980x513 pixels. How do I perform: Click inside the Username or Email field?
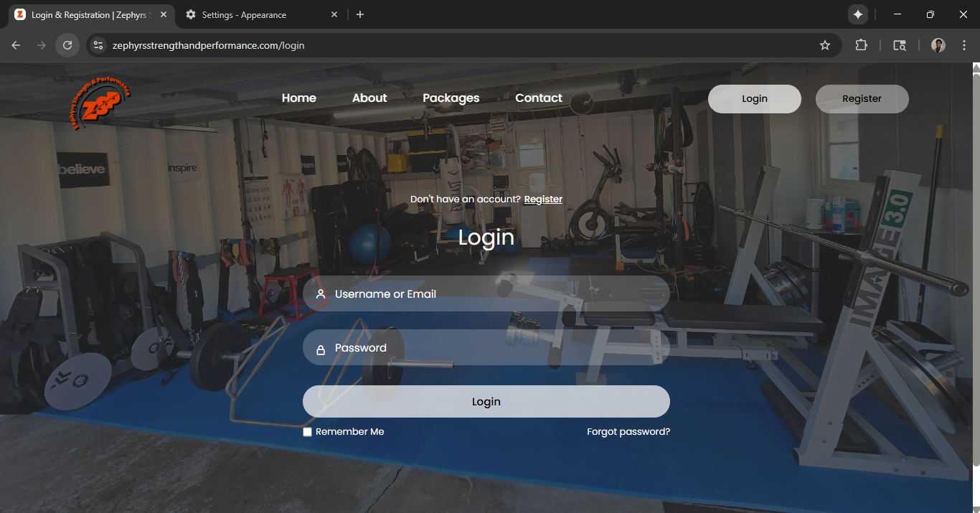click(x=486, y=293)
